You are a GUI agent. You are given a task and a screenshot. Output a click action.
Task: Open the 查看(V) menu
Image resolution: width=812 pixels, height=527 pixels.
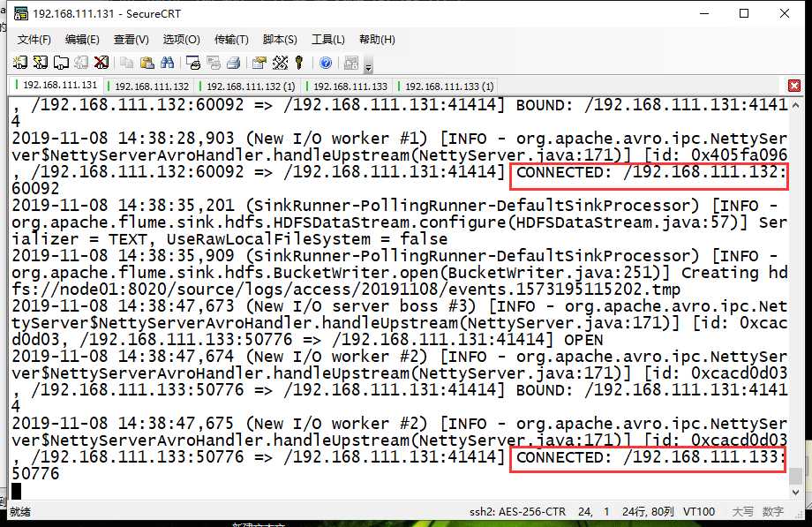[131, 40]
